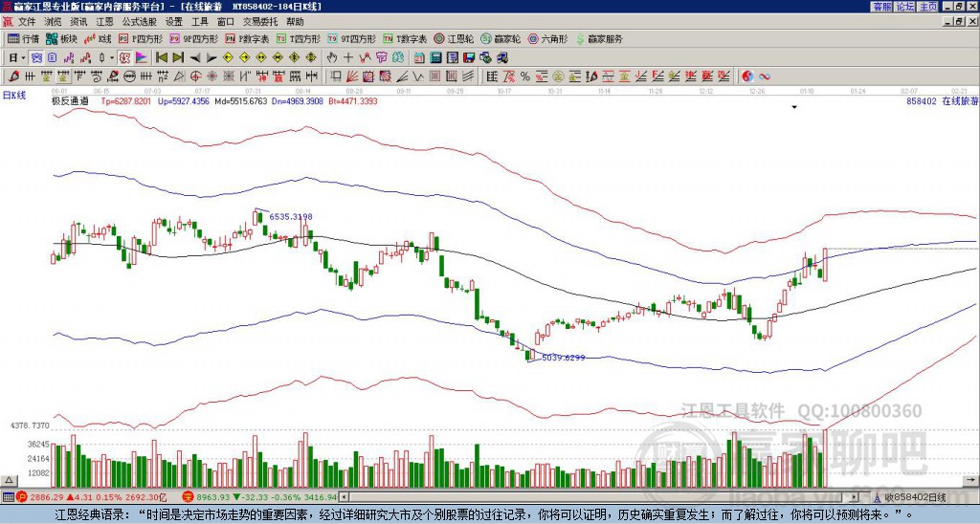This screenshot has height=524, width=980.
Task: Click the yellow diamond left-arrow icon
Action: pyautogui.click(x=228, y=58)
